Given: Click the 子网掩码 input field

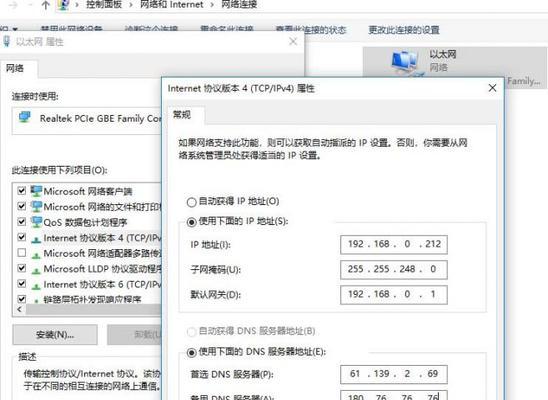Looking at the screenshot, I should (394, 269).
